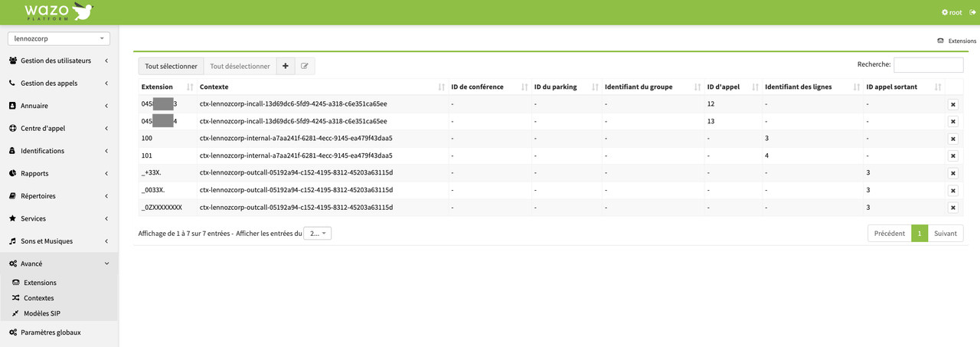Click Extensions breadcrumb at top right
This screenshot has width=980, height=347.
tap(957, 41)
